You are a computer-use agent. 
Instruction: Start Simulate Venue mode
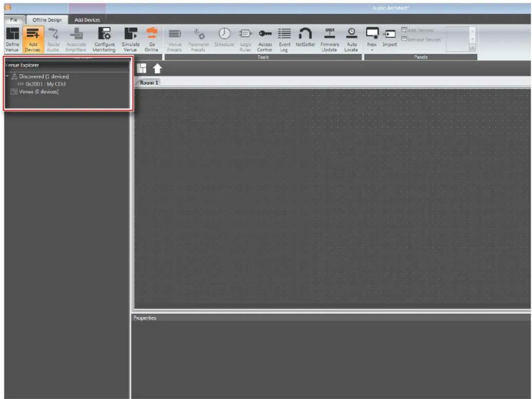click(x=130, y=39)
